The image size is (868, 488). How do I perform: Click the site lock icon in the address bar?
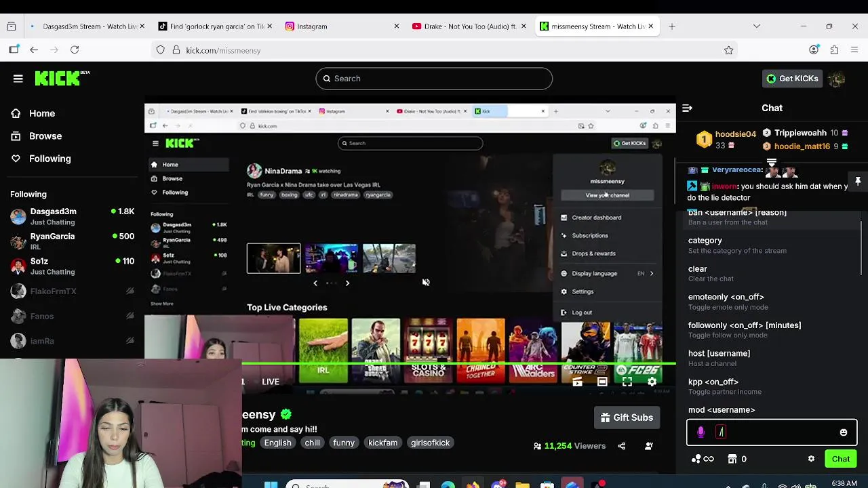coord(176,50)
